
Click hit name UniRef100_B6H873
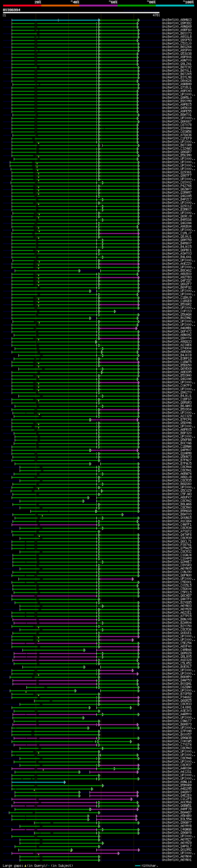pos(177,724)
